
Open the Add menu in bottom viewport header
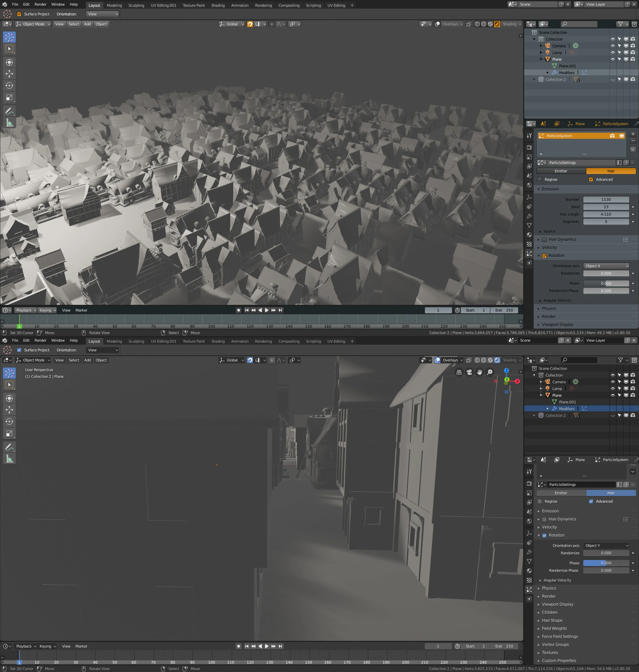87,360
